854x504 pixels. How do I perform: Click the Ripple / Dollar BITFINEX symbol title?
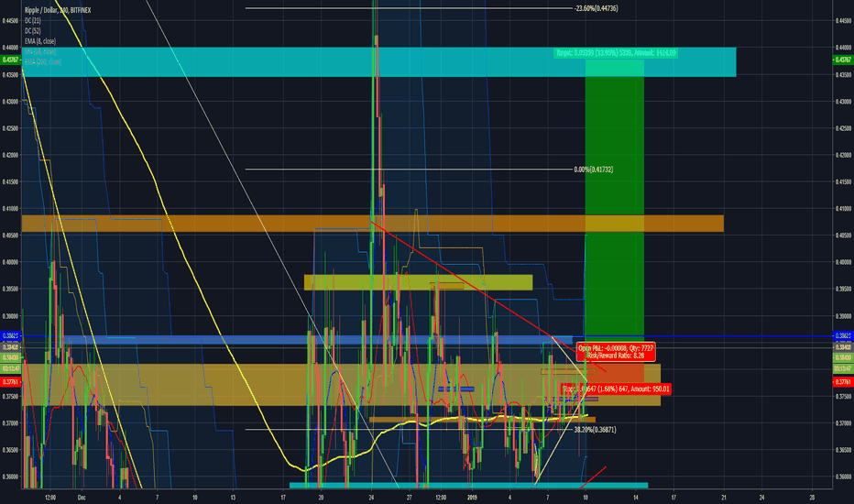(x=58, y=10)
